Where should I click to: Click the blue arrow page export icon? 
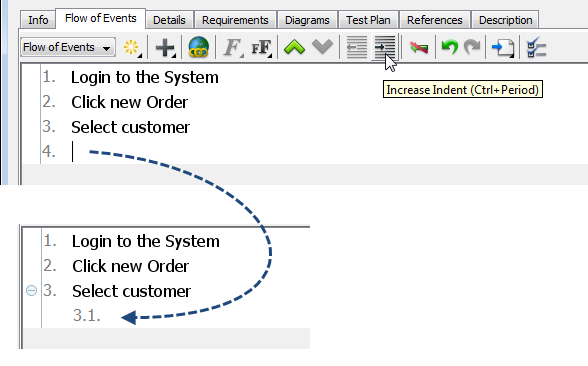click(x=502, y=48)
